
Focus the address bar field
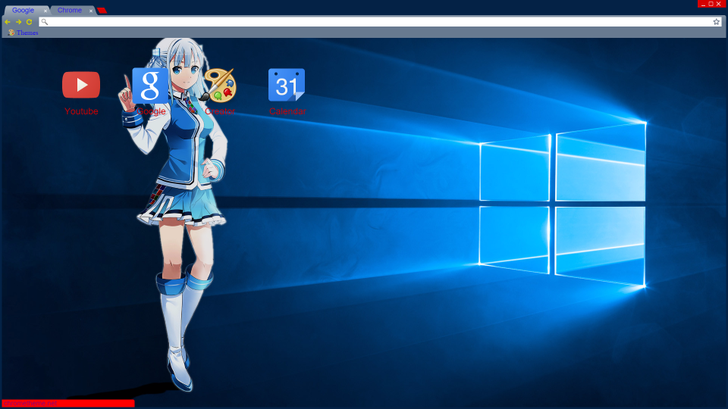tap(380, 22)
